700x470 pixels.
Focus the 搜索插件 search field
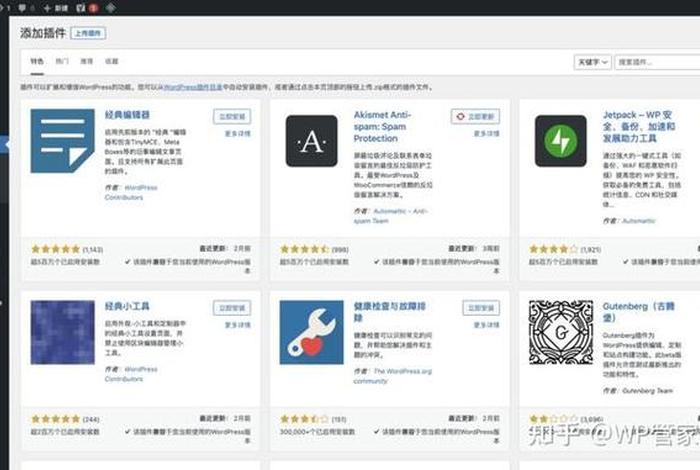tap(658, 62)
